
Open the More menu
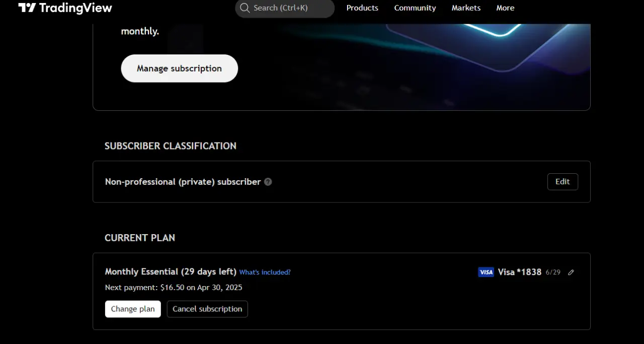pyautogui.click(x=505, y=8)
